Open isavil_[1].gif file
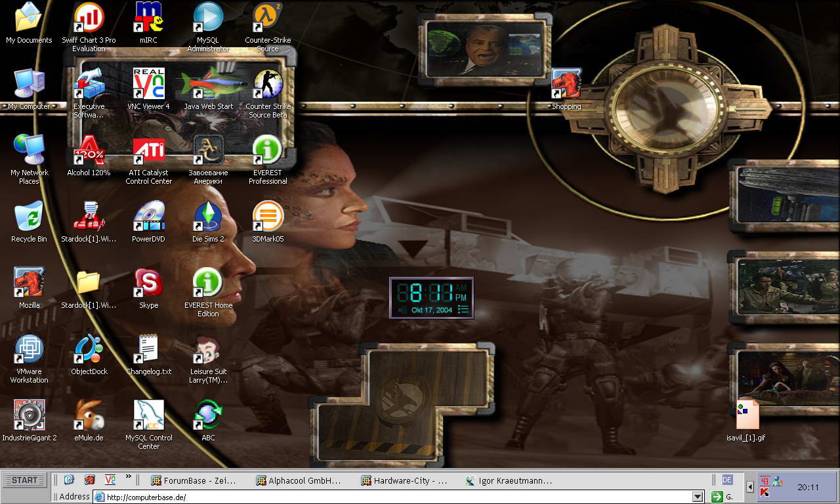Image resolution: width=840 pixels, height=504 pixels. [x=746, y=421]
